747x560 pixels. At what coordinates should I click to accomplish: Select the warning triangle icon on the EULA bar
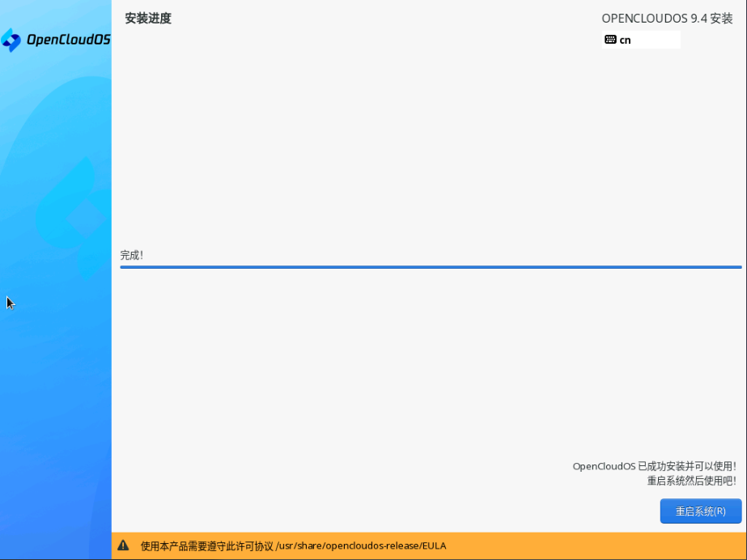pos(122,546)
